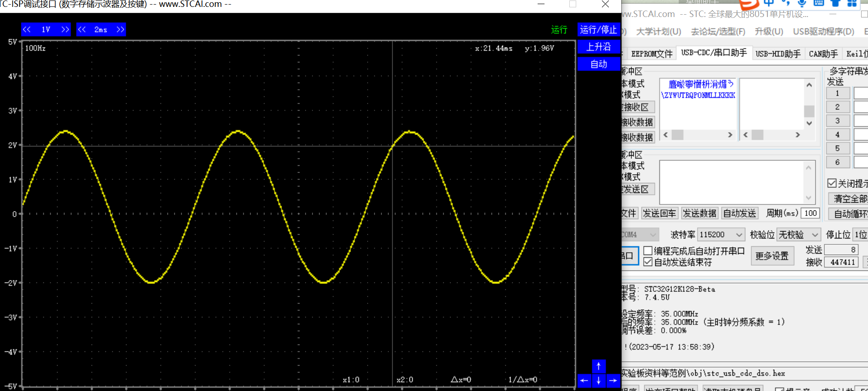Click the x:21.44ms cursor readout
The width and height of the screenshot is (868, 391).
pyautogui.click(x=494, y=48)
